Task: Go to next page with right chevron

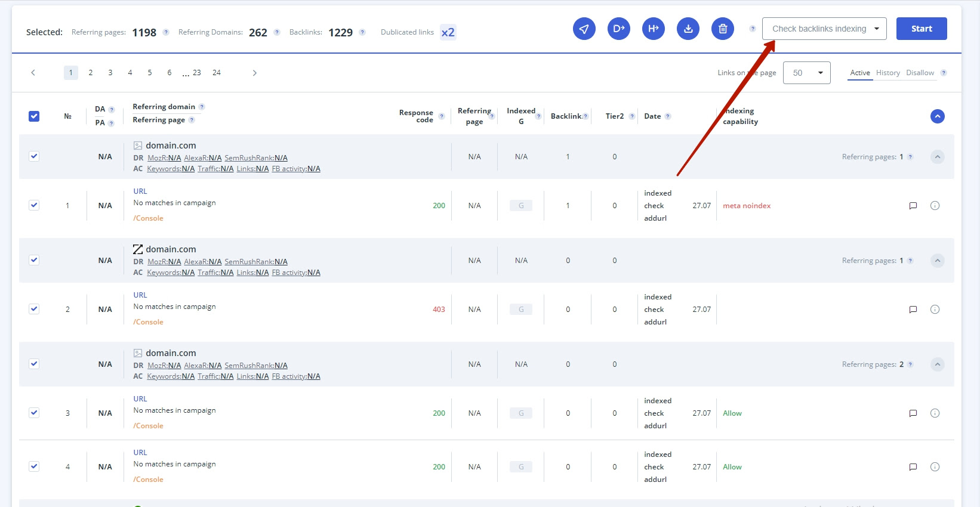Action: (x=255, y=73)
